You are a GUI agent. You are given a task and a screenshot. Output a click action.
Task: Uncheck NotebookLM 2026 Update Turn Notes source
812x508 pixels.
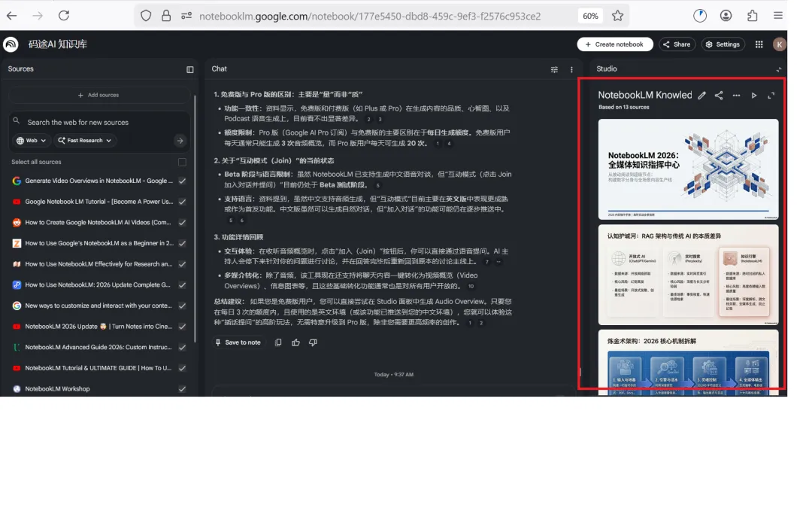[182, 327]
